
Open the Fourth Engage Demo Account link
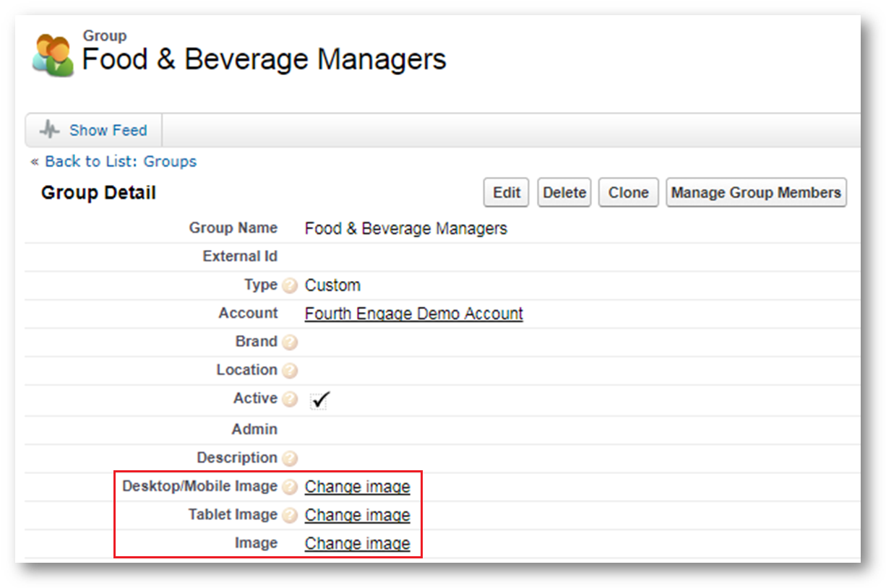coord(413,314)
